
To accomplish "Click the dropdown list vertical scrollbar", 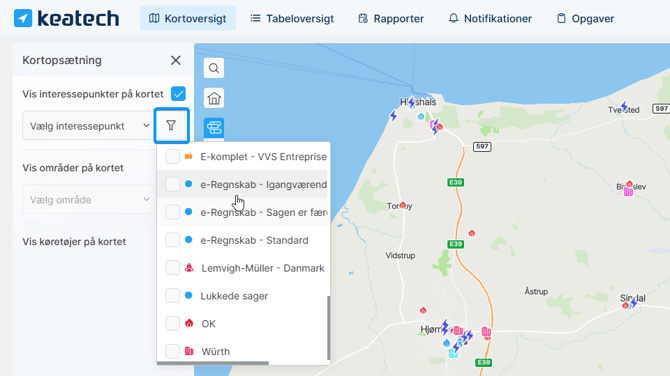I will tap(328, 328).
